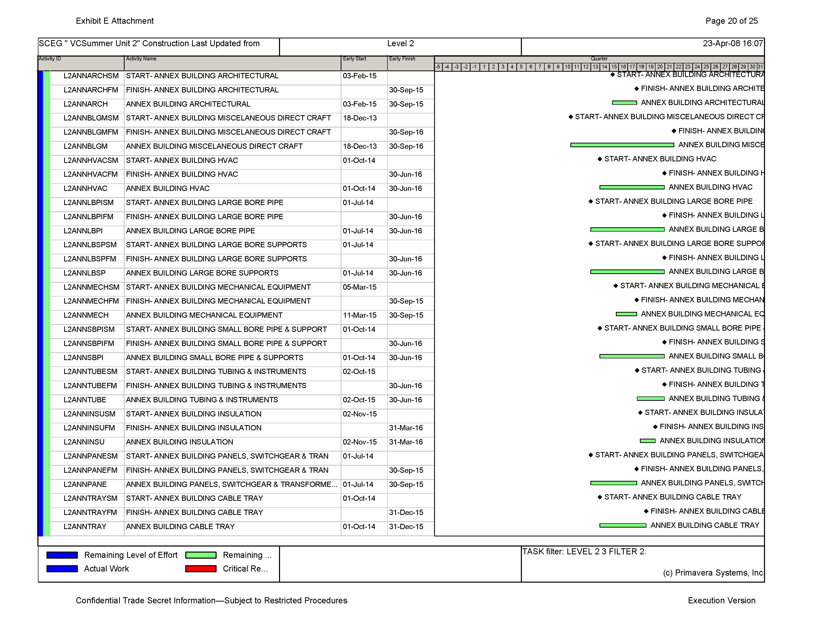
Task: Select the L2ANNLBSPSM activity ID cell
Action: click(90, 245)
